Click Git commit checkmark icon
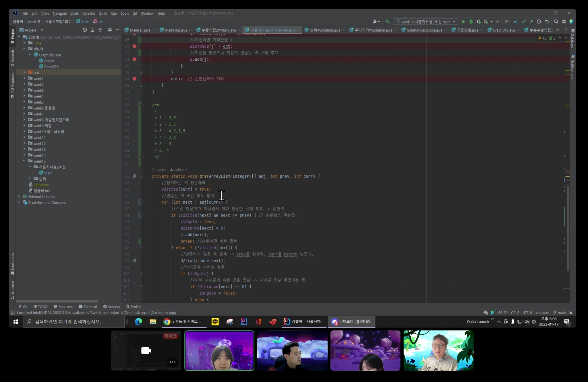Viewport: 588px width, 382px height. tap(523, 22)
